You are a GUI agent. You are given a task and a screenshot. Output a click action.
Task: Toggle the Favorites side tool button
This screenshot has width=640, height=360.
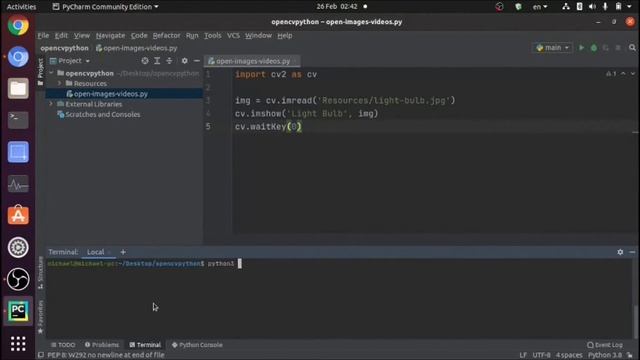tap(40, 317)
